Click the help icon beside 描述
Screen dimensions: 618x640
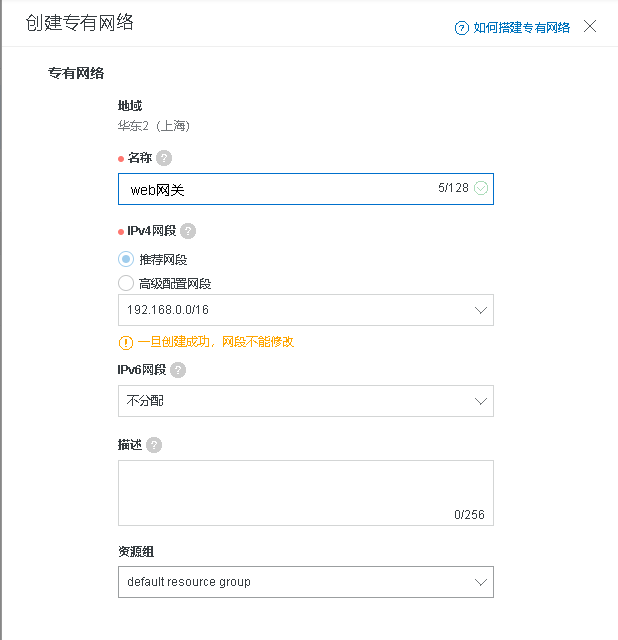154,445
